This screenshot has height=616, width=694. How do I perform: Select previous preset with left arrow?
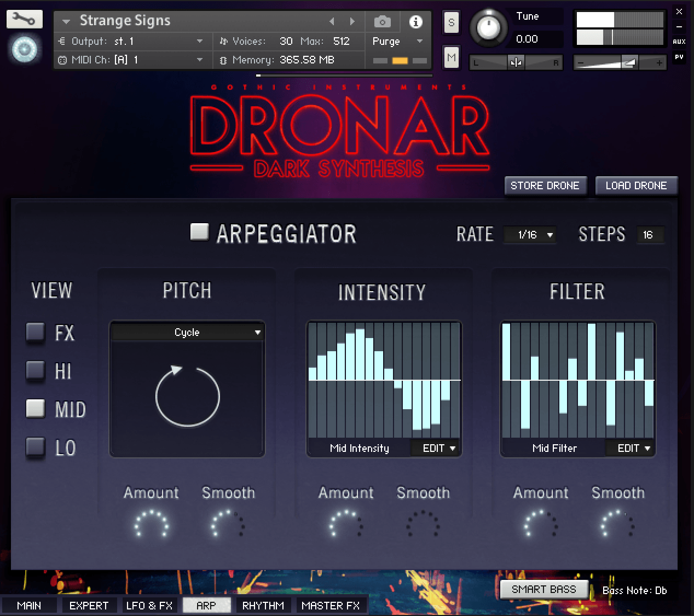tap(332, 21)
